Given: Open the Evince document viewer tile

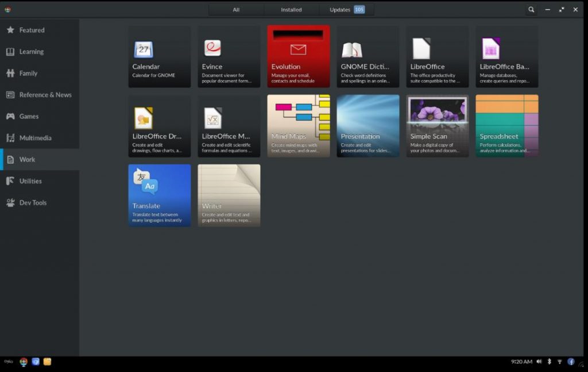Looking at the screenshot, I should pos(229,56).
